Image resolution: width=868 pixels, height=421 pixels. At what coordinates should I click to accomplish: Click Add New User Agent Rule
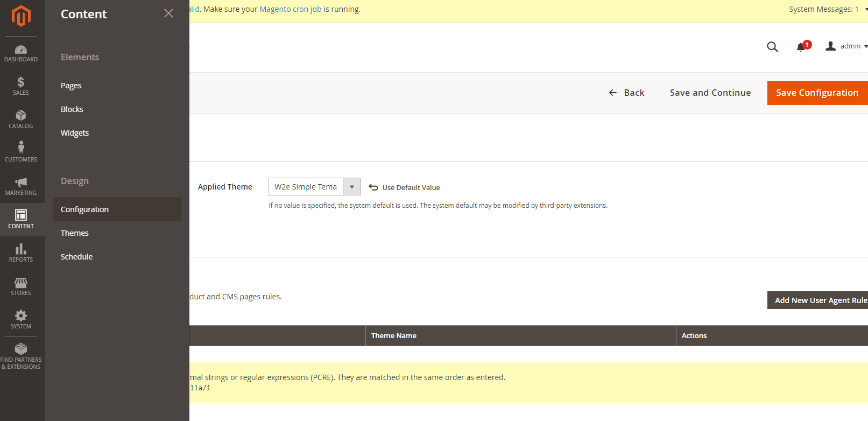817,300
